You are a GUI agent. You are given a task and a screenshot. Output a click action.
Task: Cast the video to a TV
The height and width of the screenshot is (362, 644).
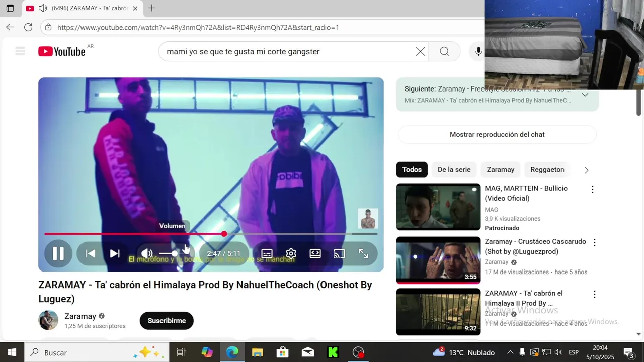340,254
